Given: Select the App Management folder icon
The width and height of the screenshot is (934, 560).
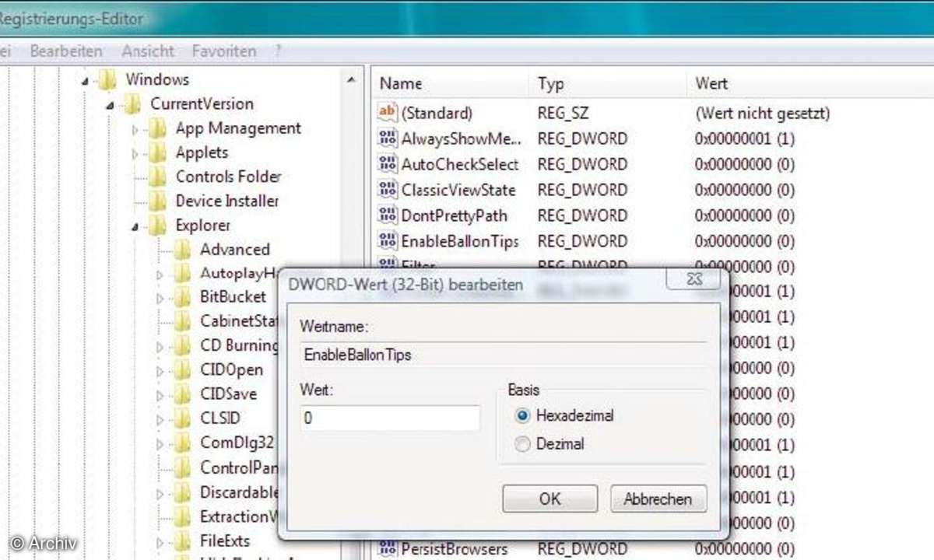Looking at the screenshot, I should (157, 128).
